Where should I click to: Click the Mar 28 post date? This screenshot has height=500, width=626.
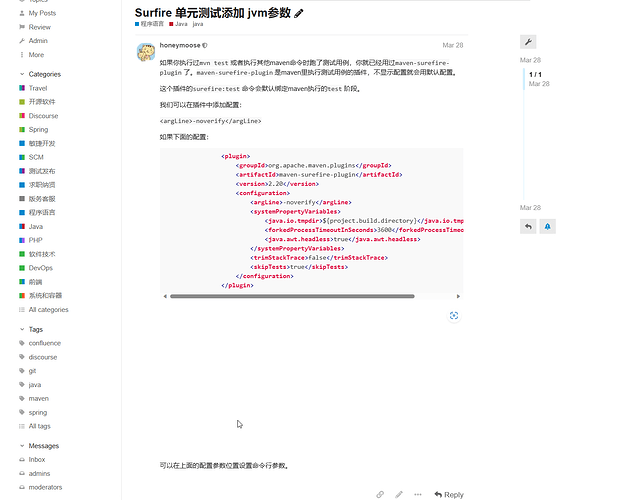point(453,45)
